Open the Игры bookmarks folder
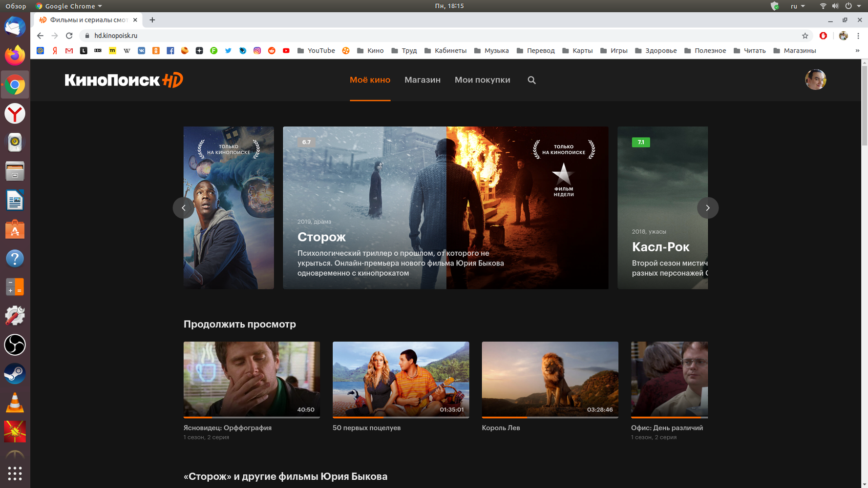 (x=614, y=51)
